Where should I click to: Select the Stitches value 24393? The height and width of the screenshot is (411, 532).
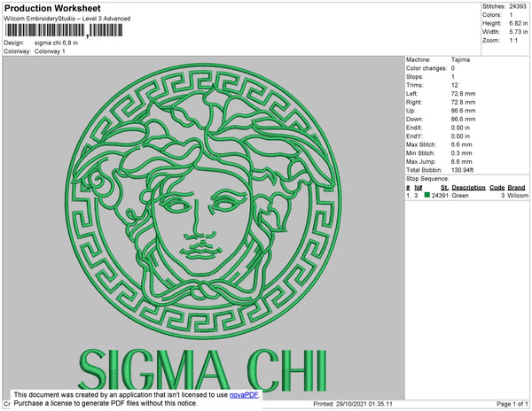click(x=518, y=6)
